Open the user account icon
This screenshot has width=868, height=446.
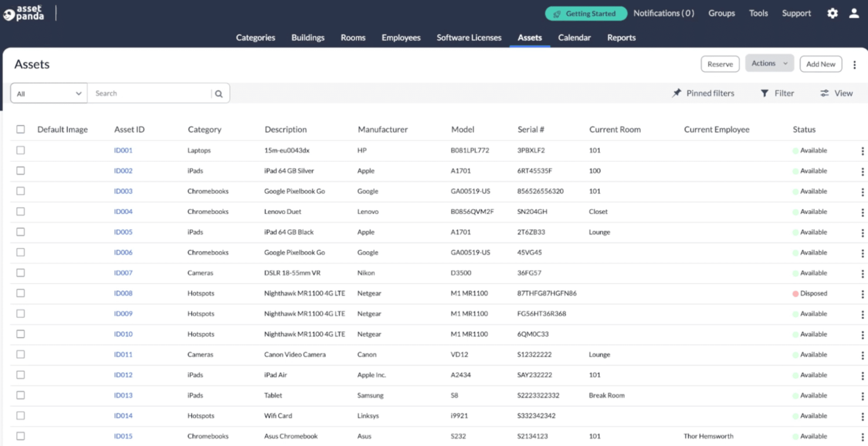tap(854, 13)
